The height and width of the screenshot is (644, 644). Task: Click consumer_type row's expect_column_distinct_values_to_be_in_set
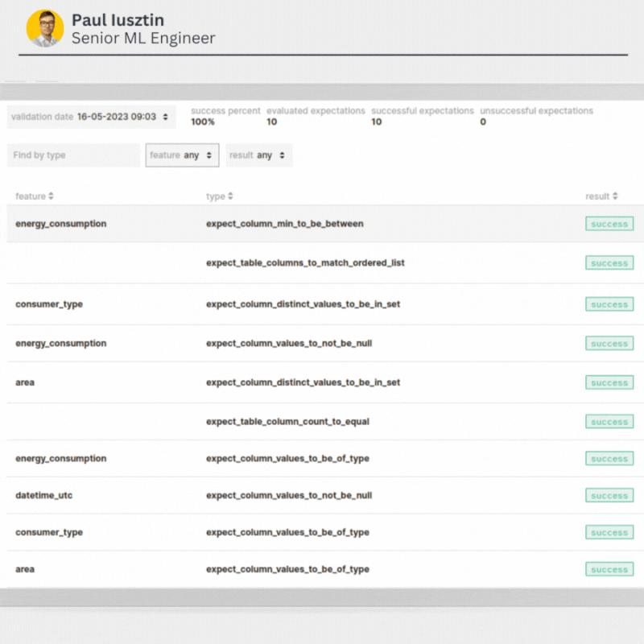point(303,304)
